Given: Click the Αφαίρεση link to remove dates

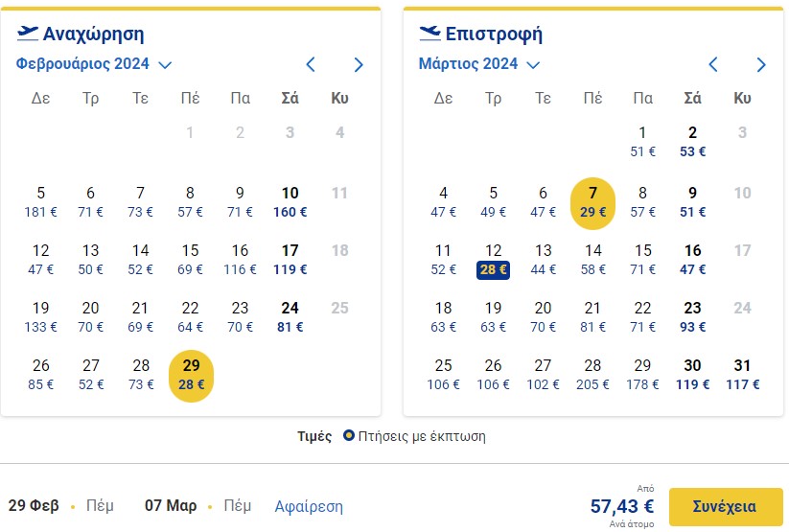Looking at the screenshot, I should [x=309, y=506].
